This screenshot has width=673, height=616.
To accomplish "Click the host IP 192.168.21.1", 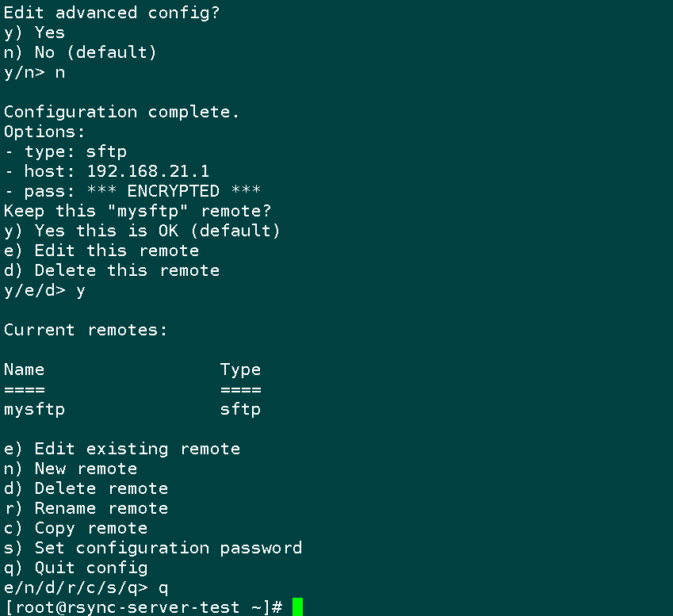I will (x=148, y=172).
